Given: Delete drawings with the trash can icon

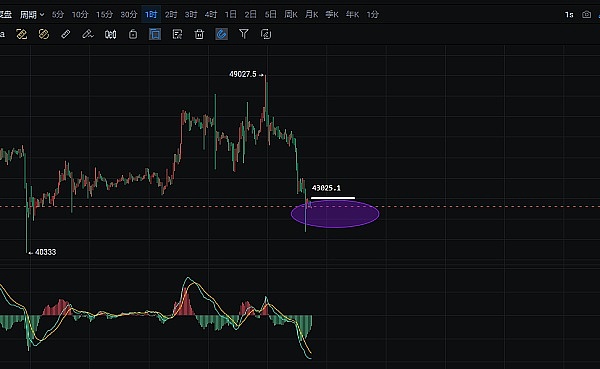Looking at the screenshot, I should (x=199, y=34).
